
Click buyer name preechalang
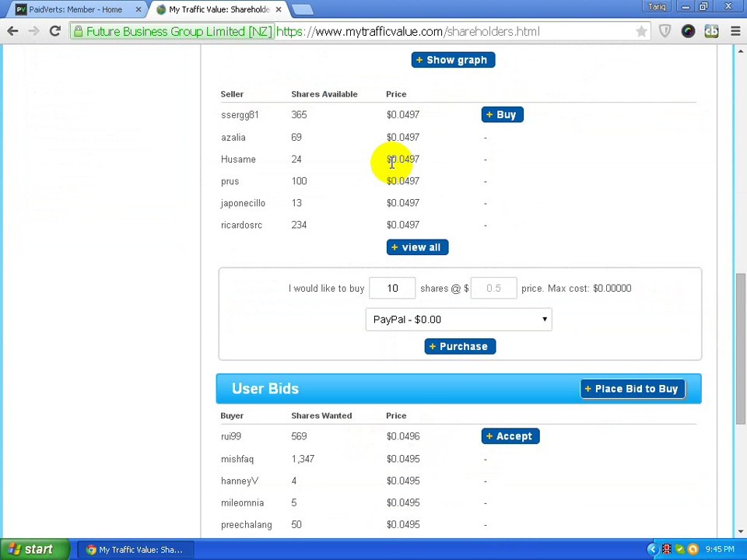[247, 525]
